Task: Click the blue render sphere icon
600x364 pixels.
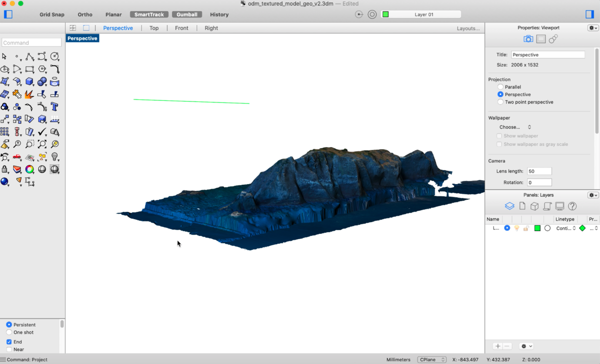Action: [4, 181]
